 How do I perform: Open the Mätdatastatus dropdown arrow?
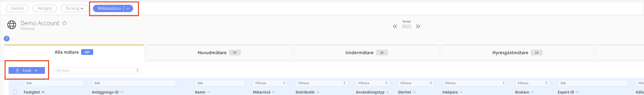(x=128, y=9)
